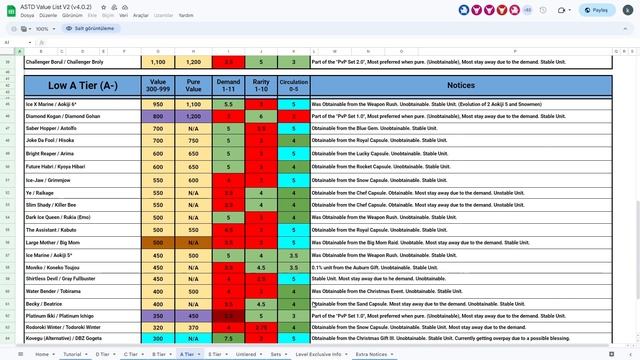Image resolution: width=640 pixels, height=360 pixels.
Task: Click the vertical scrollbar on the right
Action: point(637,249)
